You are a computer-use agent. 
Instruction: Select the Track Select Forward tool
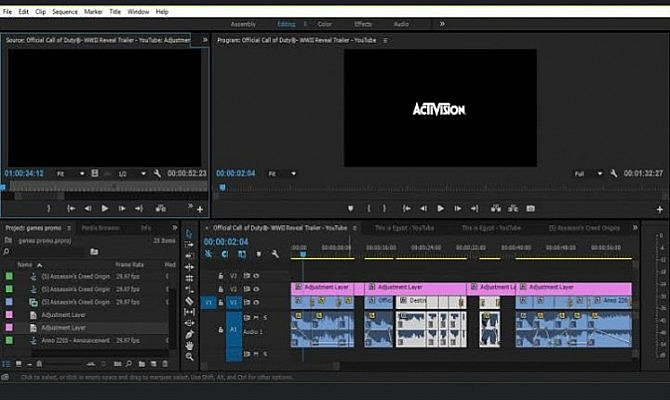tap(189, 244)
